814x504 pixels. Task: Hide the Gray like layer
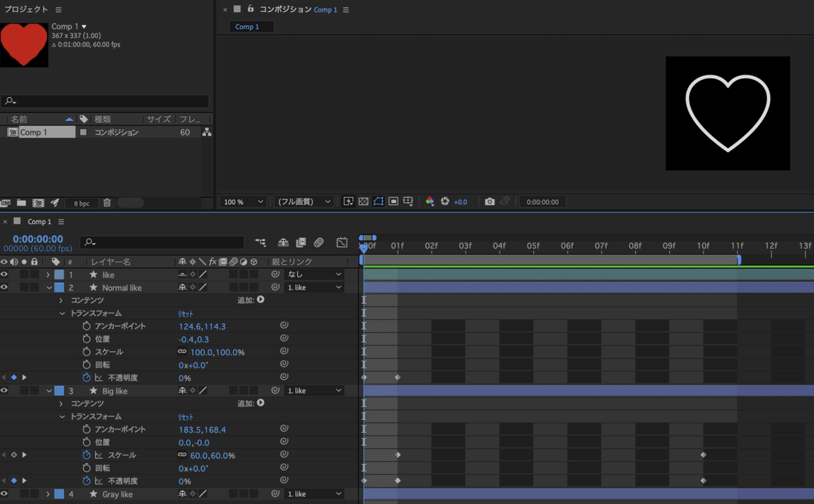[5, 494]
